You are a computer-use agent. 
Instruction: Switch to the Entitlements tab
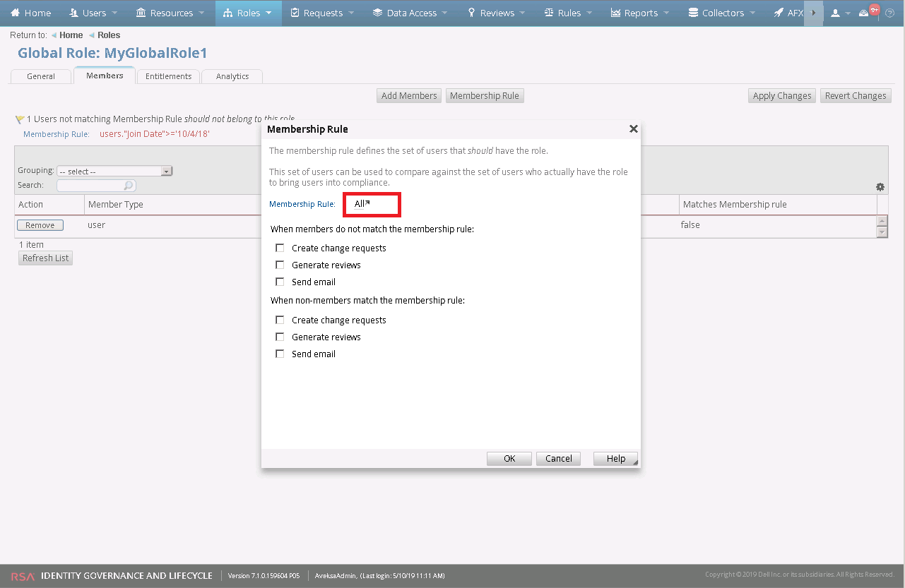click(x=168, y=76)
